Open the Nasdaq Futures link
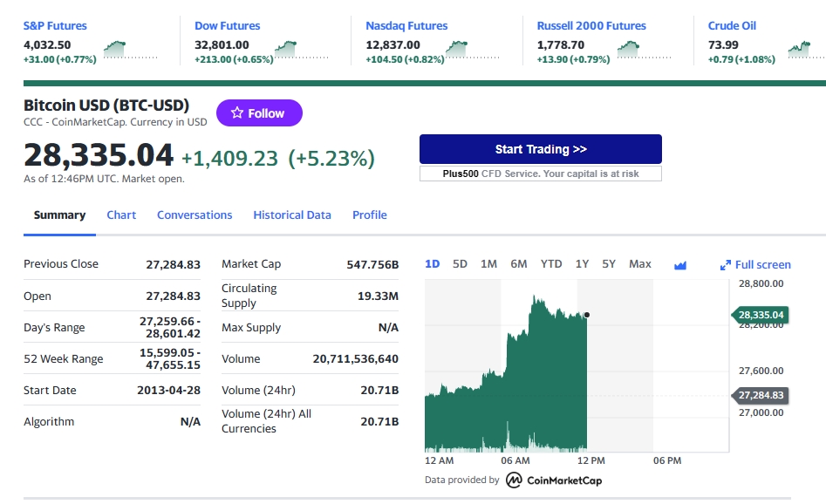826x504 pixels. [x=406, y=26]
